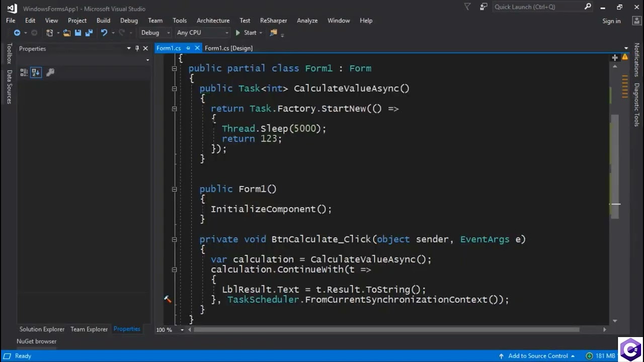The image size is (644, 362).
Task: Click the editor split handle icon
Action: [614, 58]
